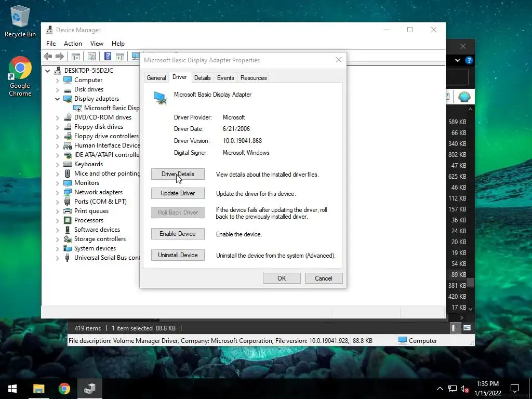Switch to the Resources tab
The width and height of the screenshot is (532, 399).
(254, 78)
